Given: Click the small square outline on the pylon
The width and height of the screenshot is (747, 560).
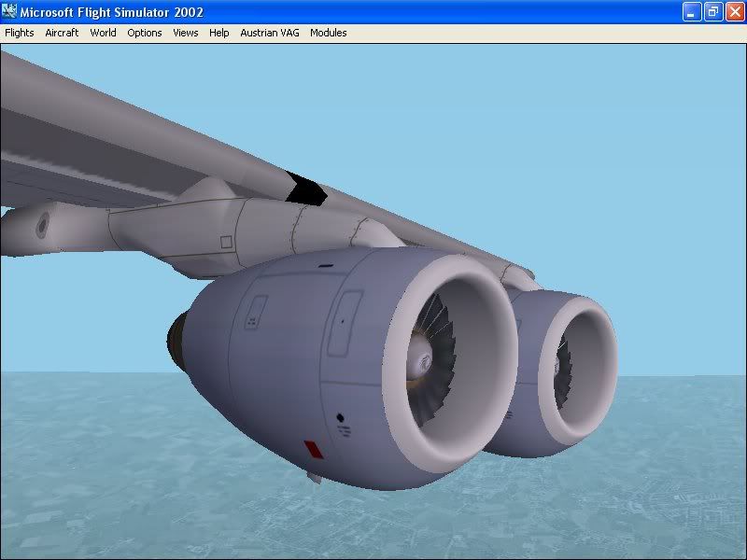Looking at the screenshot, I should (226, 242).
